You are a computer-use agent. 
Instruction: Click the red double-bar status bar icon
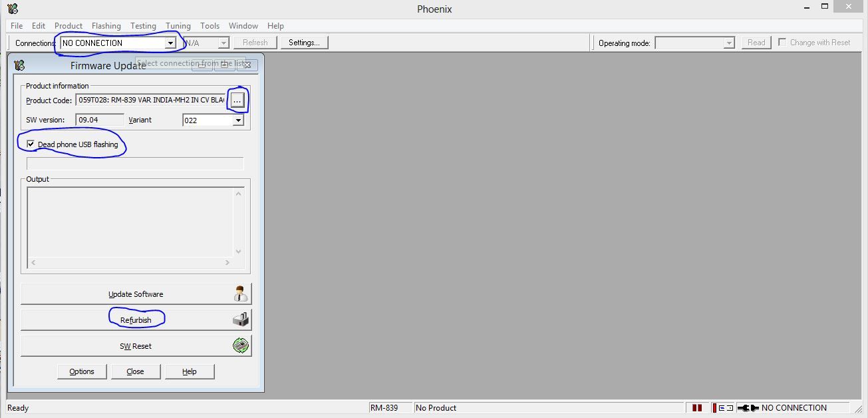tap(697, 407)
